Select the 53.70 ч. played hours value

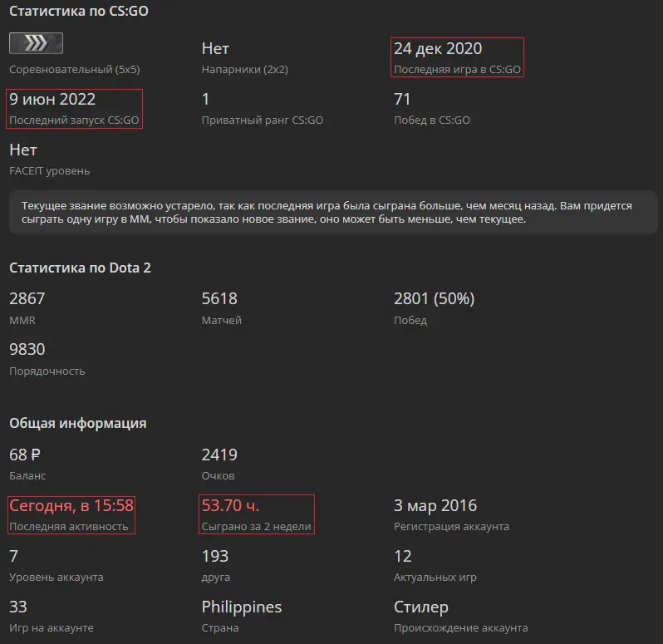coord(230,506)
